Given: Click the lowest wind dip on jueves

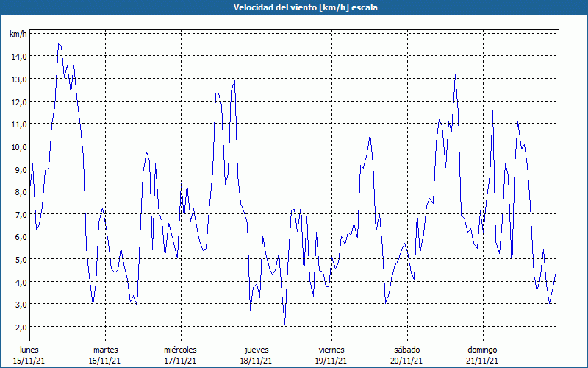Looking at the screenshot, I should (285, 325).
